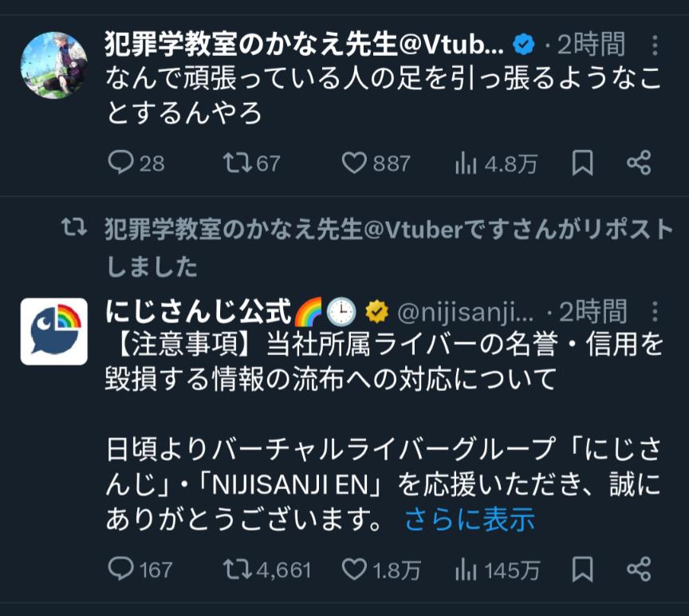The width and height of the screenshot is (689, 616).
Task: Share the Nijisanji official post
Action: [x=639, y=570]
